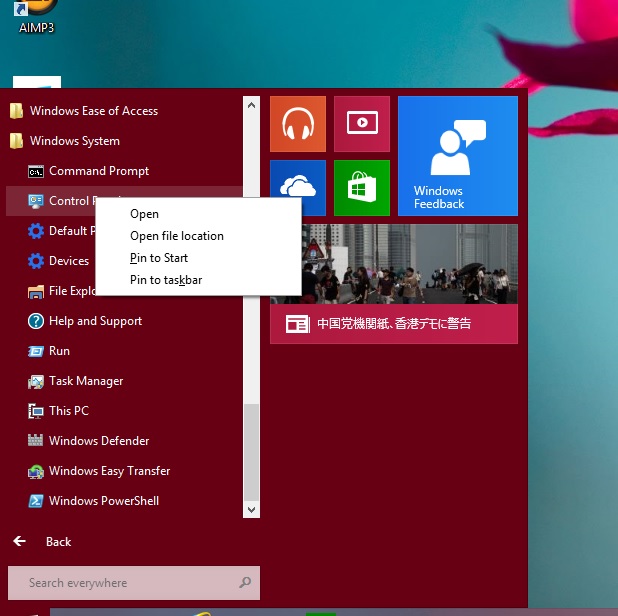618x616 pixels.
Task: Click the Control Panel icon
Action: point(36,201)
